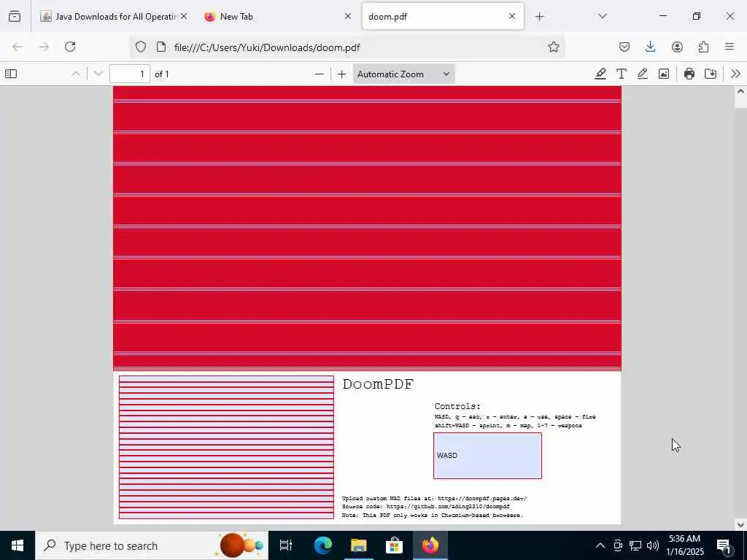
Task: Select the PDF draw tool
Action: tap(642, 74)
